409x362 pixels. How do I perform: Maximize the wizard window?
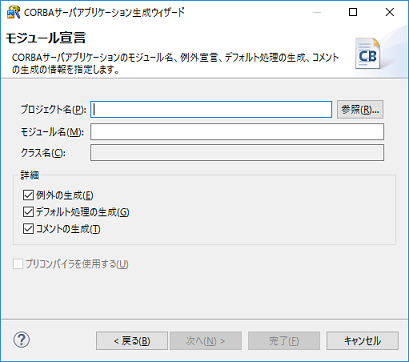click(x=353, y=12)
